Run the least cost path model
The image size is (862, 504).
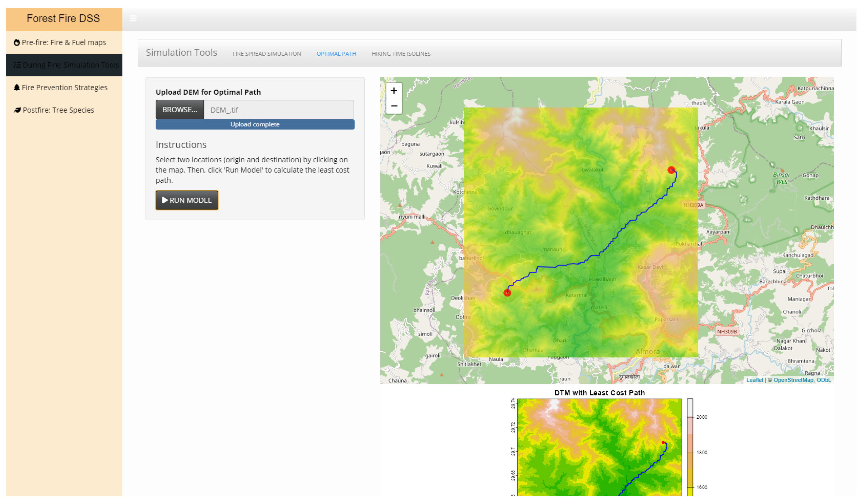[187, 200]
